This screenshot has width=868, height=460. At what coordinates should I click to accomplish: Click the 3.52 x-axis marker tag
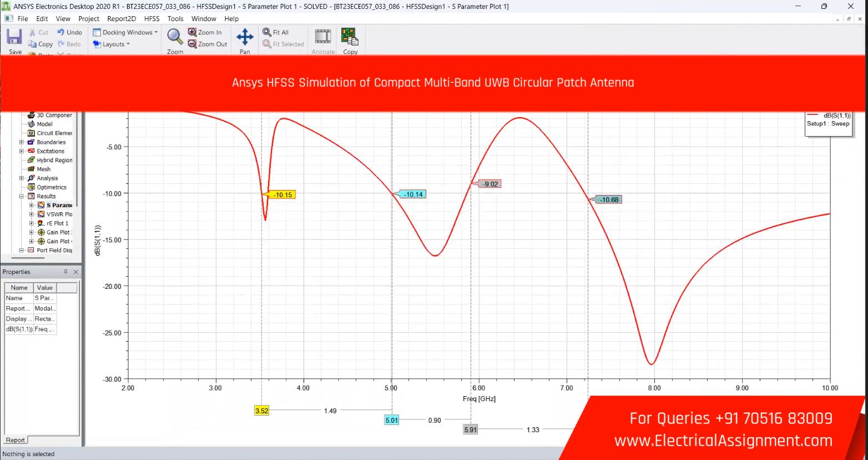click(261, 411)
